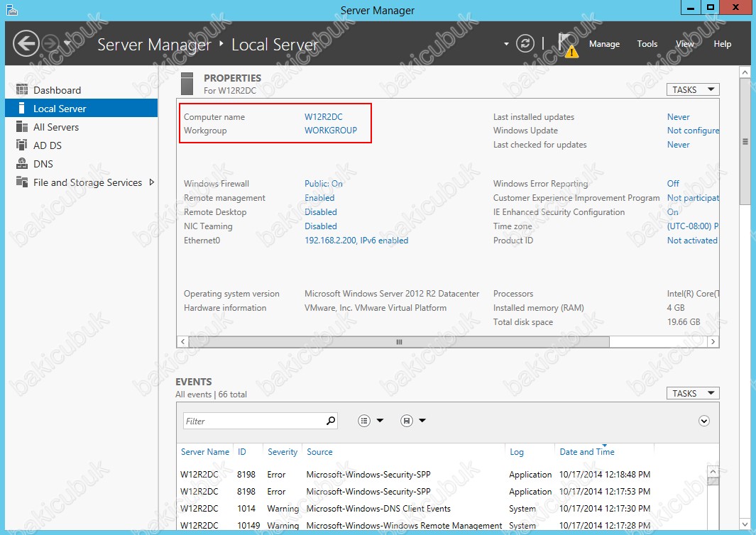
Task: Click the server tower icon beside PROPERTIES
Action: (187, 84)
